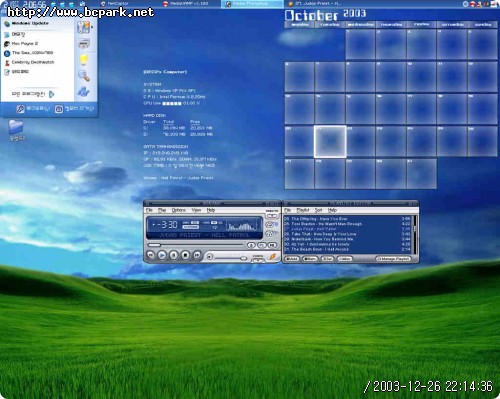Click the Winamp pause button

pyautogui.click(x=174, y=255)
